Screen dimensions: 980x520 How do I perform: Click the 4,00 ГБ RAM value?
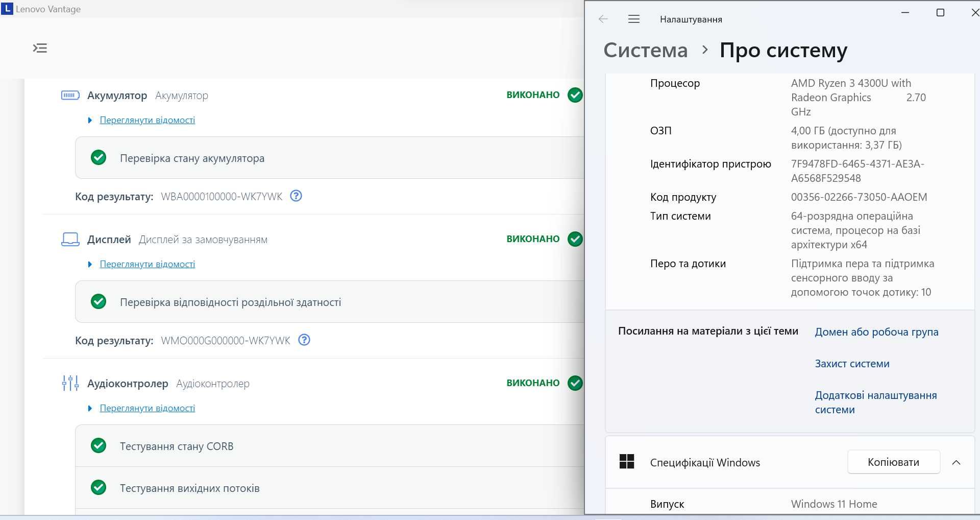coord(846,138)
